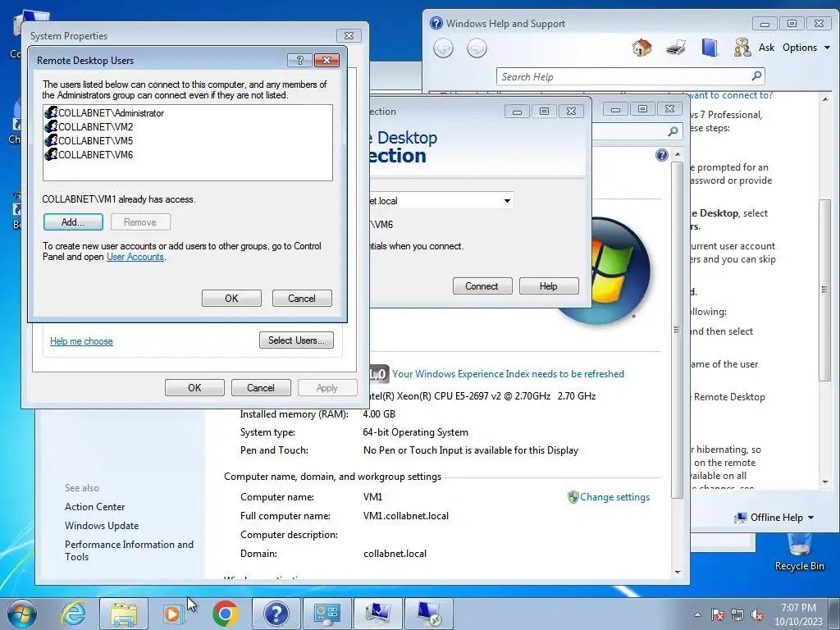Click the Help and Support Home icon
Screen dimensions: 840x630
pyautogui.click(x=641, y=48)
